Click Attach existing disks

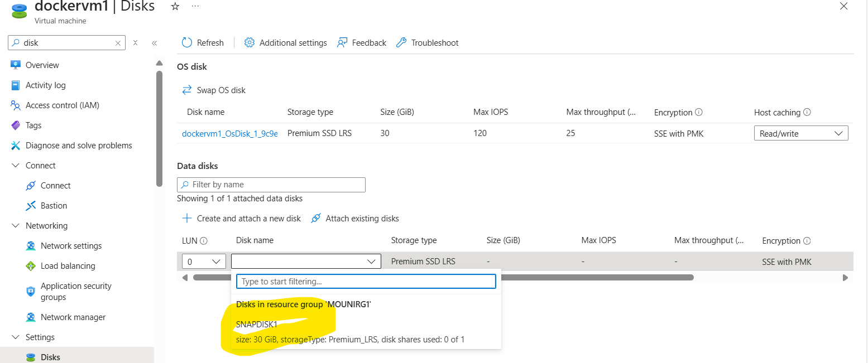pos(355,219)
